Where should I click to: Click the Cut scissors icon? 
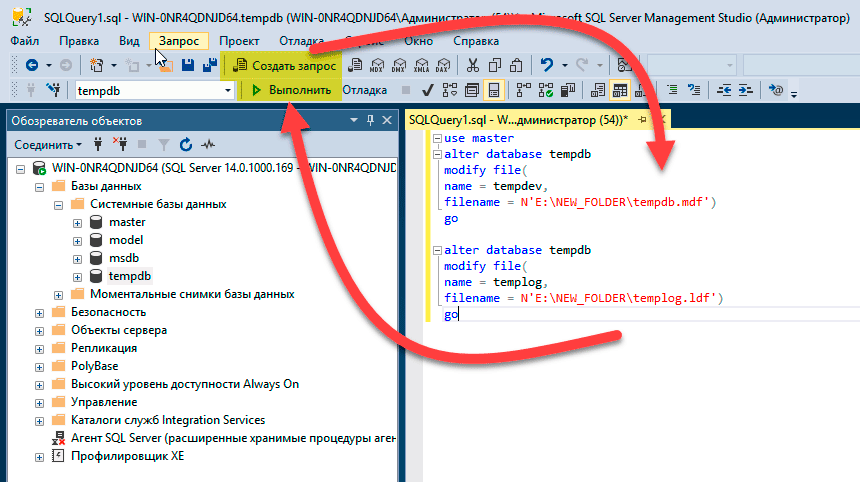coord(472,65)
